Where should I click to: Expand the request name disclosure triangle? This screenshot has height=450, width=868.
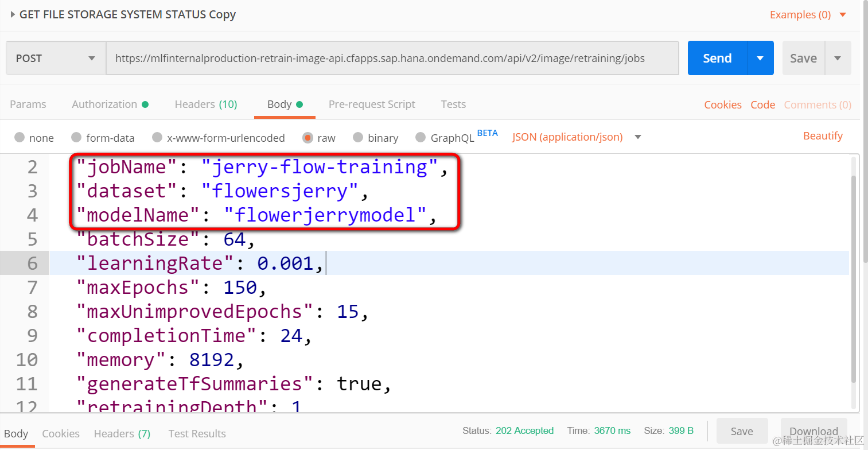click(x=13, y=14)
